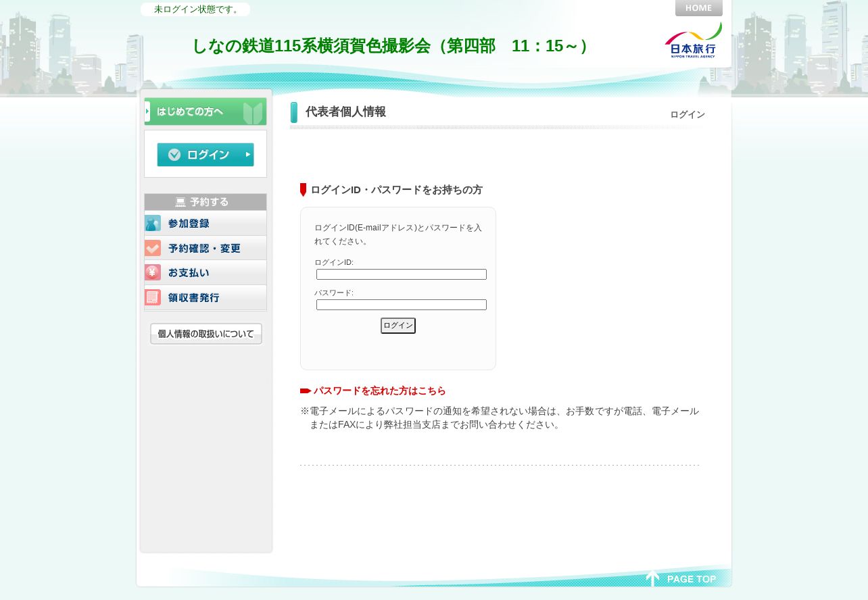Click the お支払い yen icon
868x600 pixels.
point(153,272)
